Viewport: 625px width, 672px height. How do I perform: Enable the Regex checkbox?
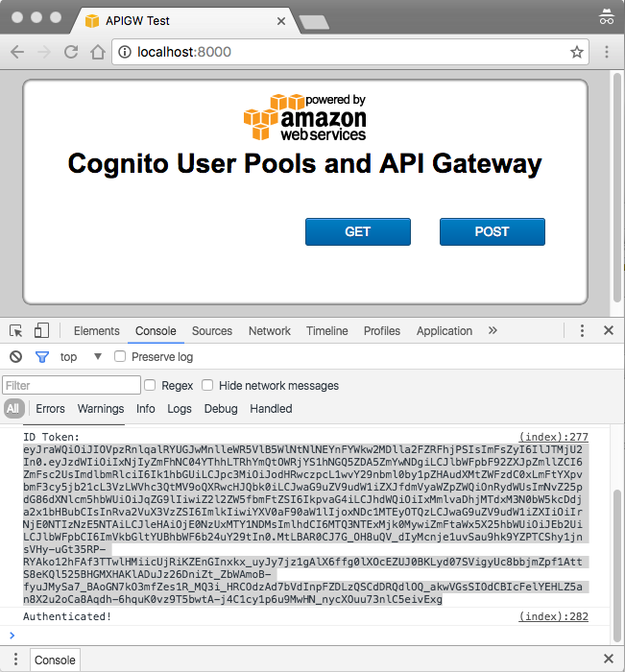pos(150,385)
